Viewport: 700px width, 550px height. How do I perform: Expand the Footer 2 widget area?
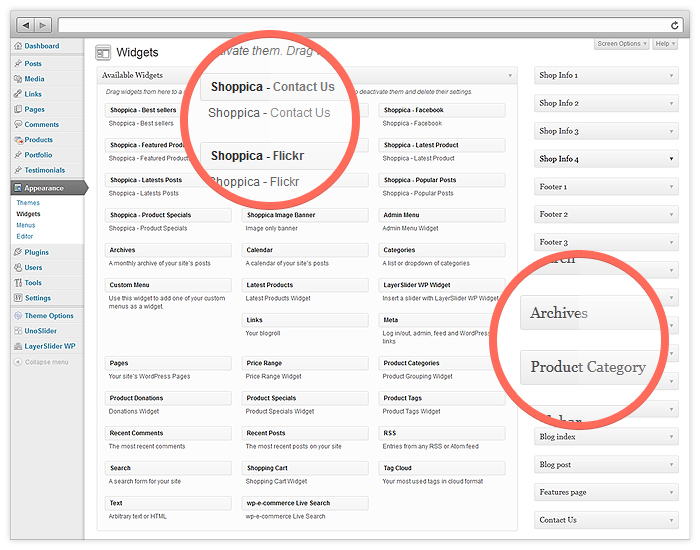point(606,214)
